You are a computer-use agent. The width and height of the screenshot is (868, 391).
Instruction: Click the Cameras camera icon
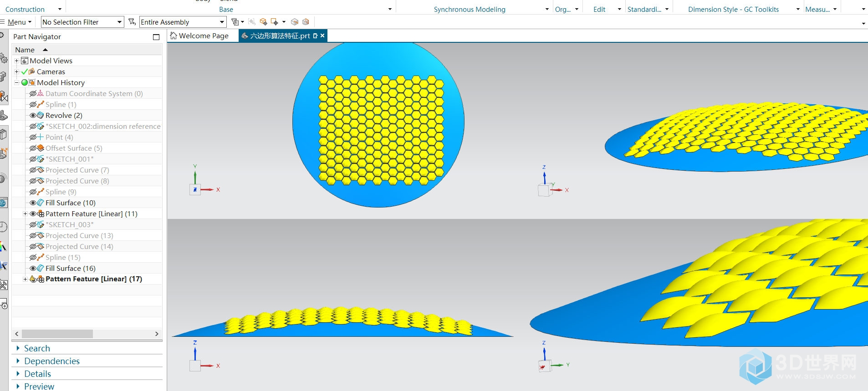click(x=32, y=71)
